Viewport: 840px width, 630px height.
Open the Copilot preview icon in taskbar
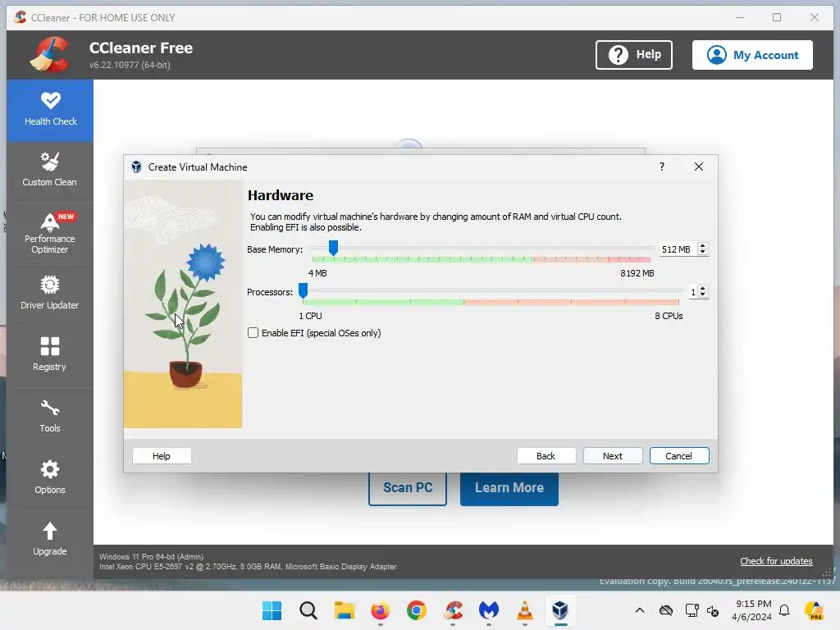pyautogui.click(x=814, y=610)
